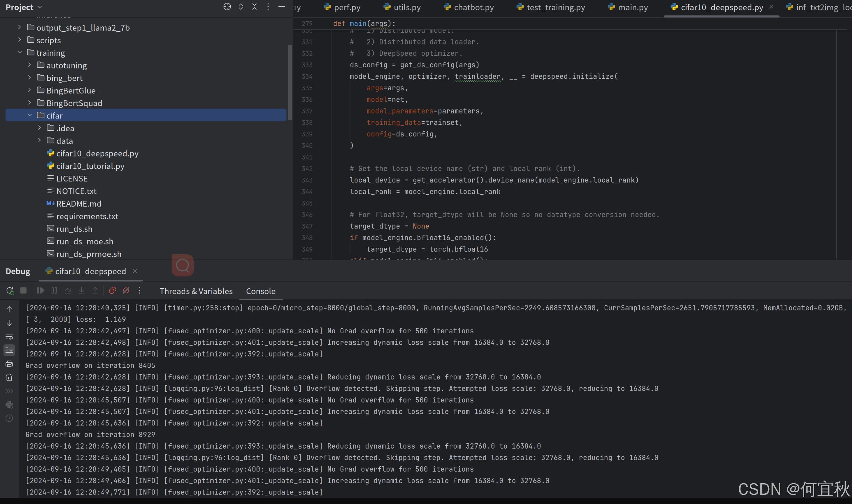The width and height of the screenshot is (852, 504).
Task: Open the Project view dropdown
Action: (x=40, y=7)
